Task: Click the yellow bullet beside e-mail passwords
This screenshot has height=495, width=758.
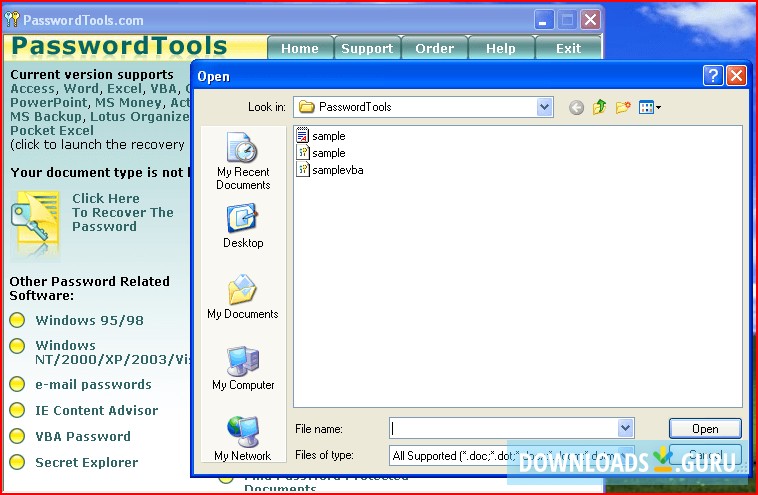Action: click(17, 384)
